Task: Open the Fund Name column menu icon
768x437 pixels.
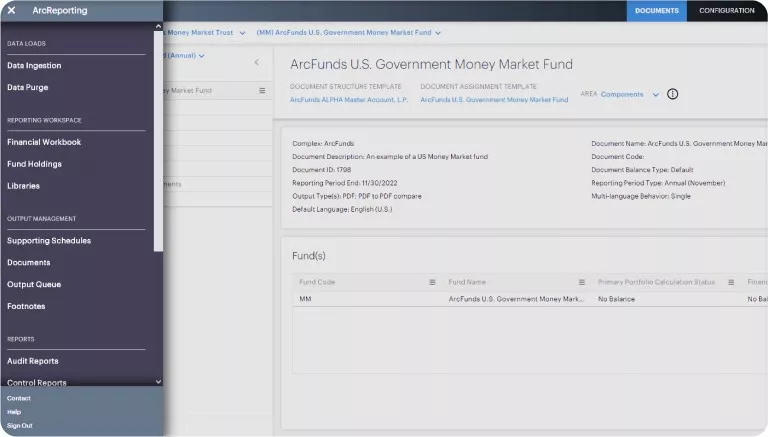Action: 581,282
